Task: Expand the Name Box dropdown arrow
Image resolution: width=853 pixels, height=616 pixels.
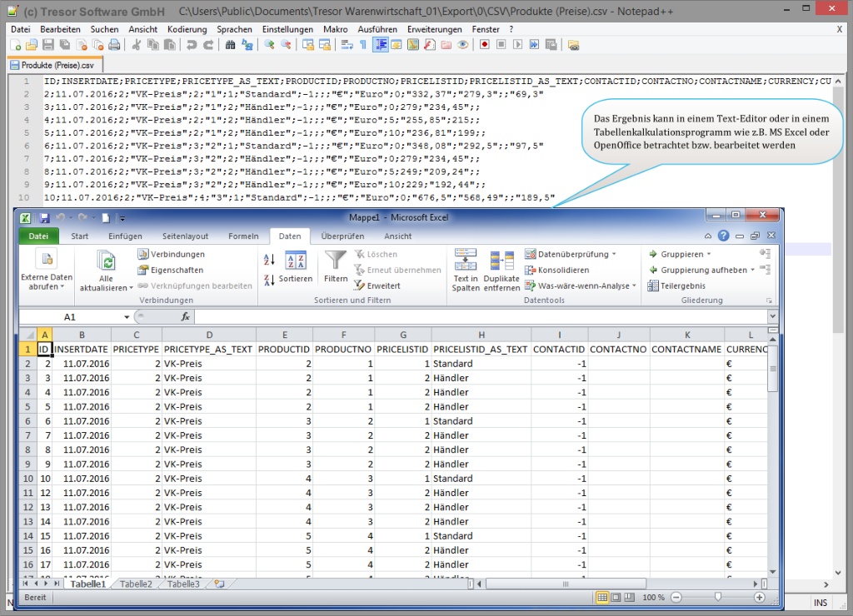Action: pyautogui.click(x=127, y=317)
